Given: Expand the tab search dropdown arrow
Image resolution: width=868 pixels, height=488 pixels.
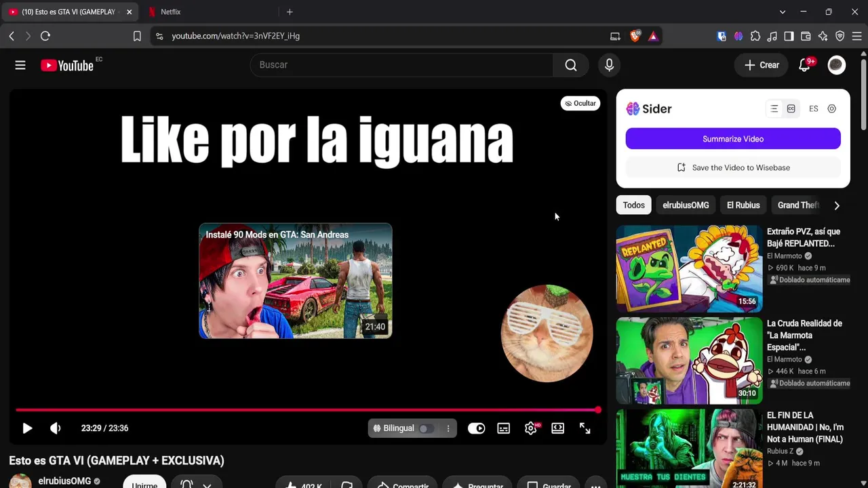Looking at the screenshot, I should tap(783, 12).
